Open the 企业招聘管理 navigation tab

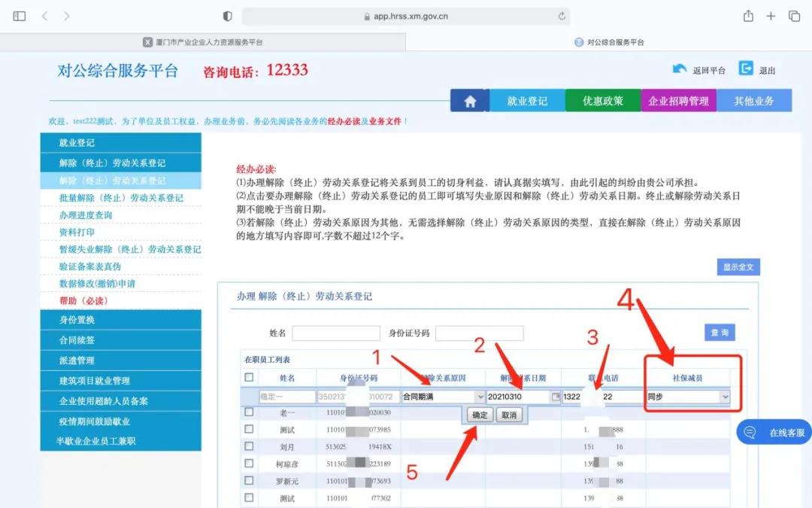678,101
